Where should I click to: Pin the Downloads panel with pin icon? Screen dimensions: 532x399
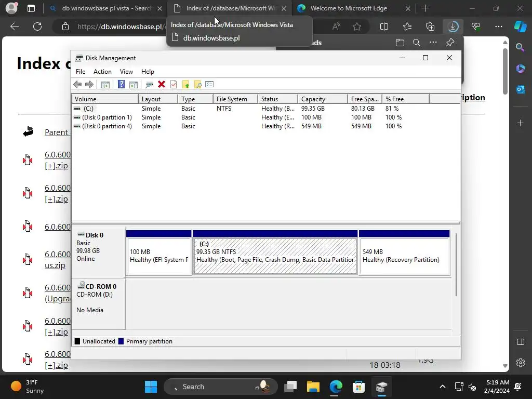click(x=450, y=43)
